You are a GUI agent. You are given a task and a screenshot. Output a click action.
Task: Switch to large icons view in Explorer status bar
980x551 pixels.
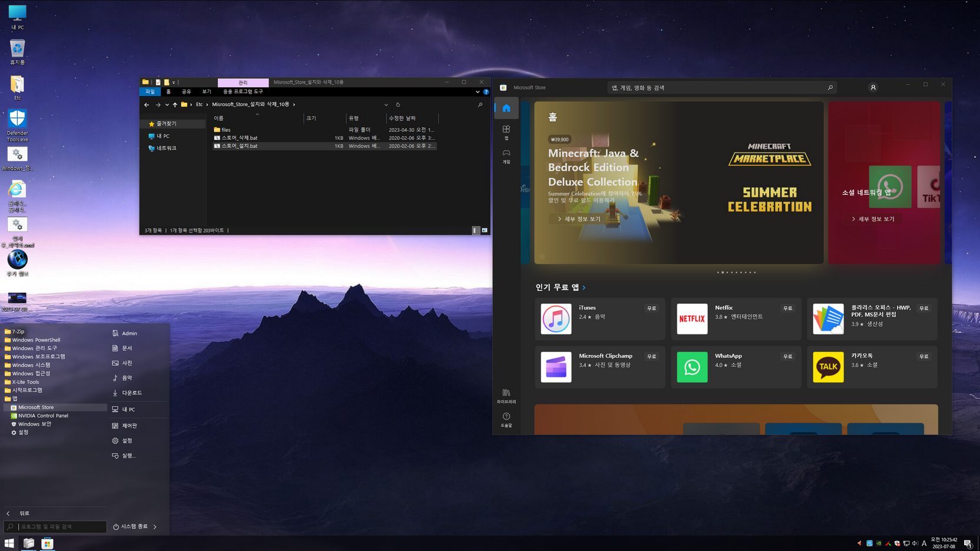click(x=485, y=230)
